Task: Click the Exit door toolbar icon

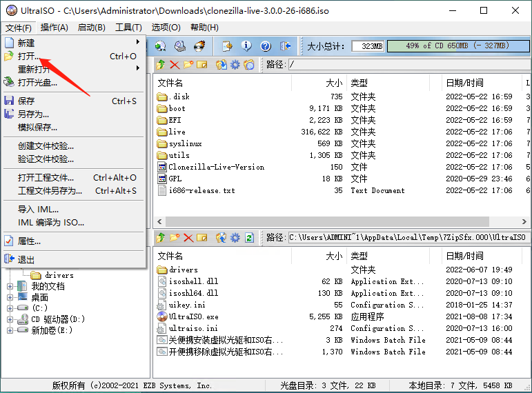Action: (x=286, y=46)
